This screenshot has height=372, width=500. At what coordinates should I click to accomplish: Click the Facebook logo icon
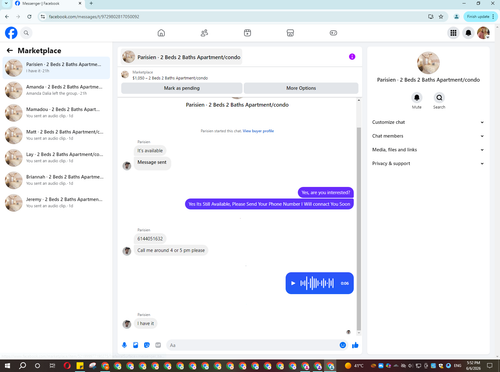[x=11, y=33]
